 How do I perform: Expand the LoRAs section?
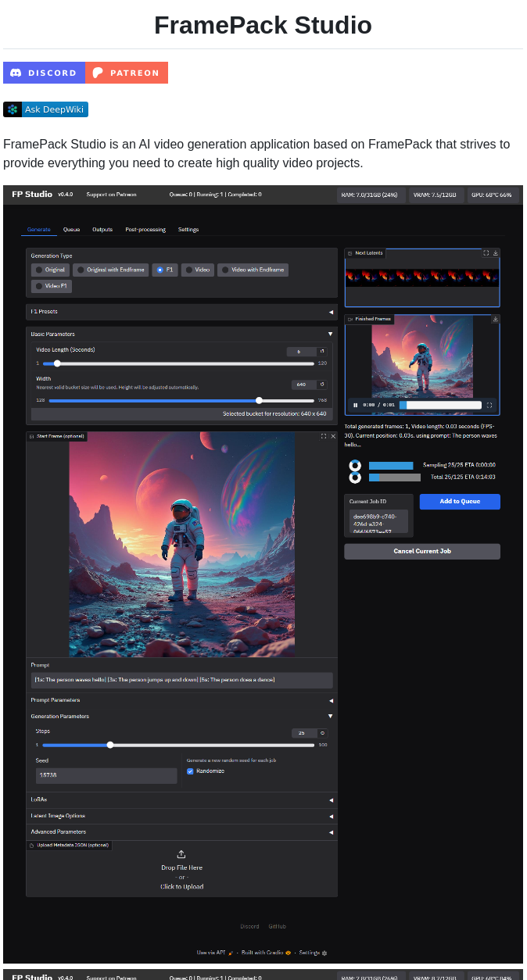181,800
